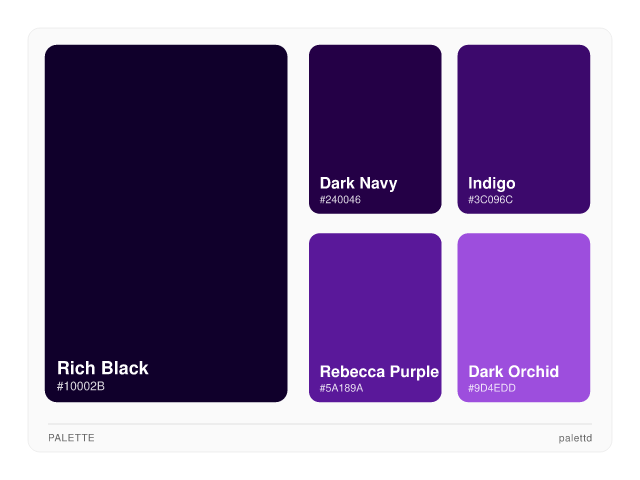
Task: Copy the hex value #240046
Action: pyautogui.click(x=340, y=200)
